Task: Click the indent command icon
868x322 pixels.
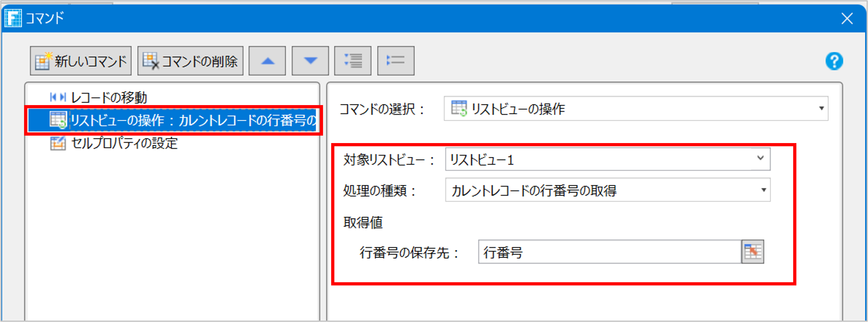Action: [353, 61]
